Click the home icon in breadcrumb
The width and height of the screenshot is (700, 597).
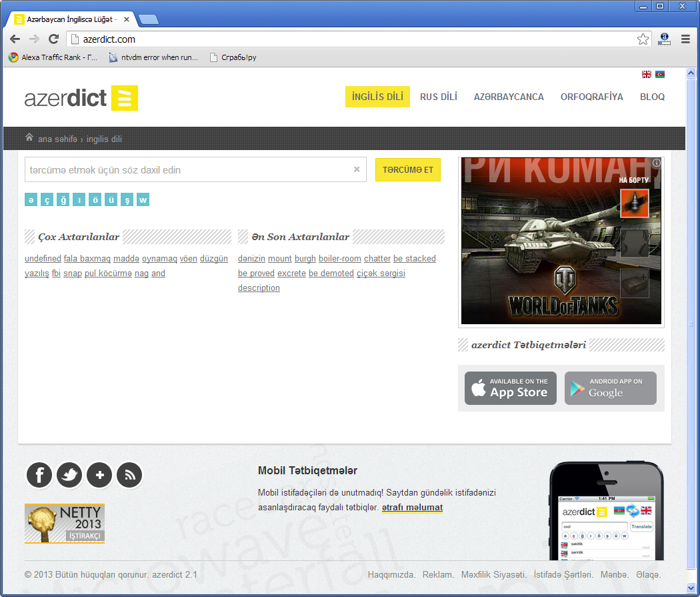coord(29,137)
